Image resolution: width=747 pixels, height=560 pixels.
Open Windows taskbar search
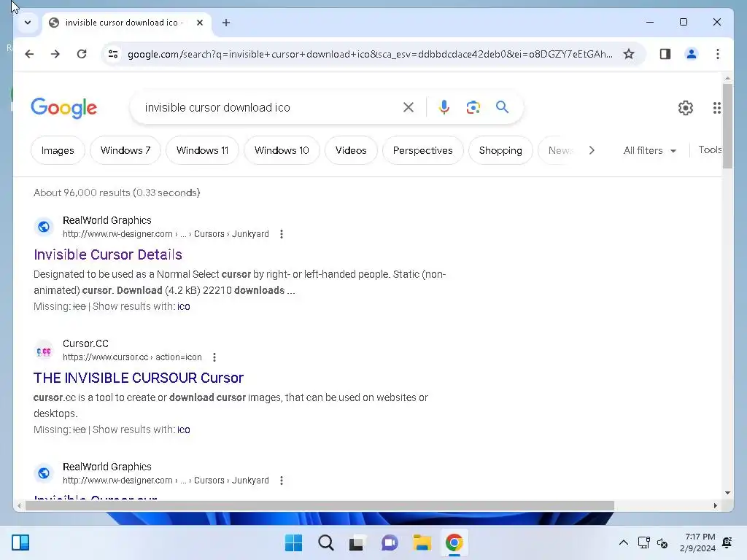click(x=326, y=542)
